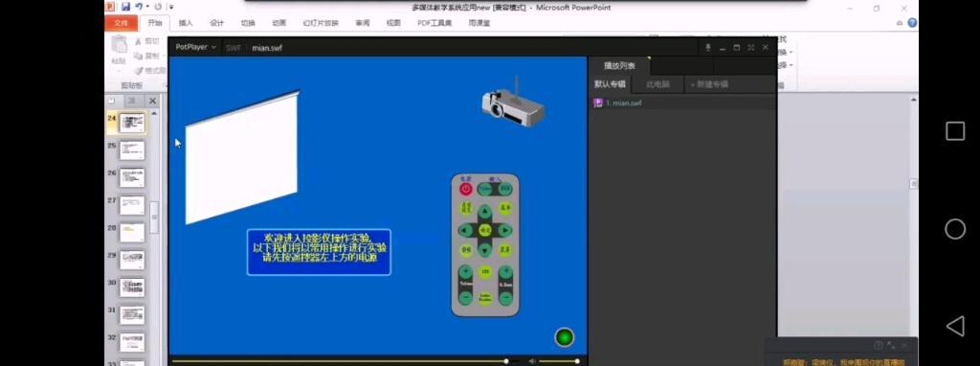Click the white projection screen in the animation
The width and height of the screenshot is (980, 366).
(x=242, y=158)
